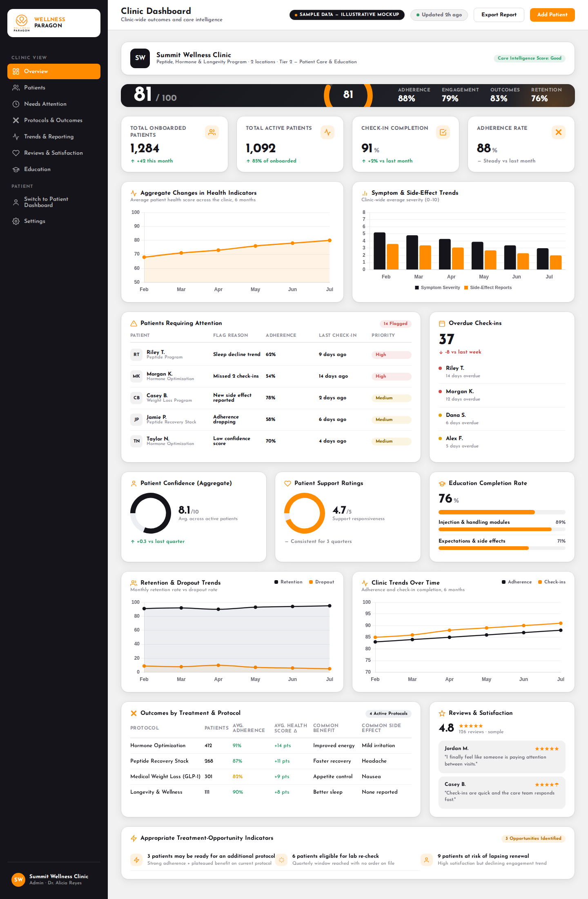This screenshot has height=899, width=588.
Task: Click the Reviews & Satisfaction star icon
Action: point(442,713)
